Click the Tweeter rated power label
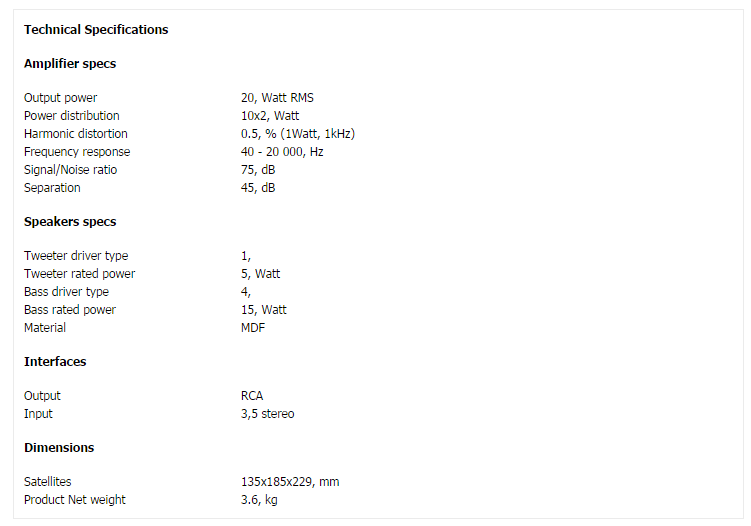Screen dimensions: 751x526 pyautogui.click(x=80, y=274)
